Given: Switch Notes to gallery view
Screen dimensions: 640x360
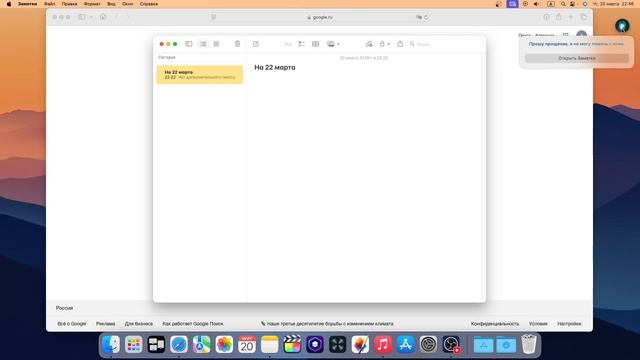Looking at the screenshot, I should [x=216, y=44].
